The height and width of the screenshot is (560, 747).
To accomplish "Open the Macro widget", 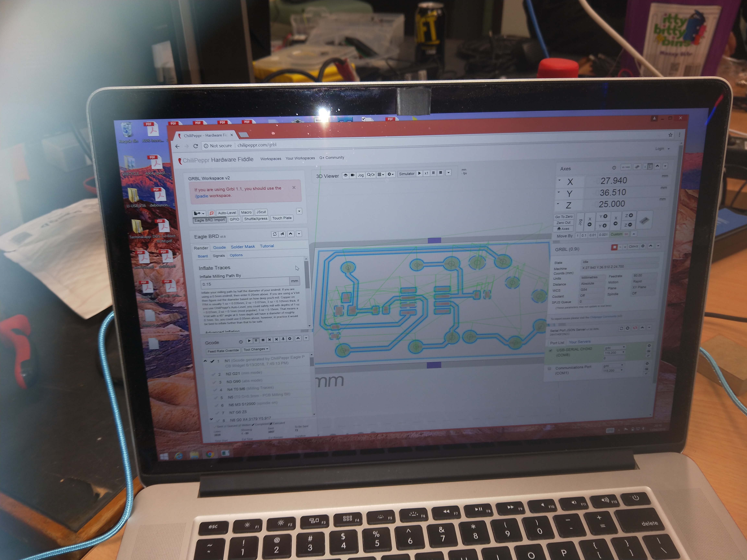I will (x=246, y=212).
